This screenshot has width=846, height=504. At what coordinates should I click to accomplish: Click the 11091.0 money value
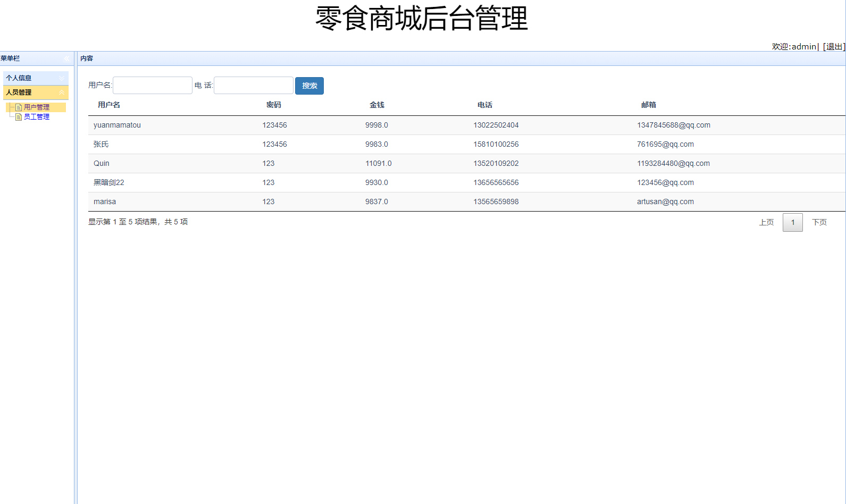click(379, 164)
